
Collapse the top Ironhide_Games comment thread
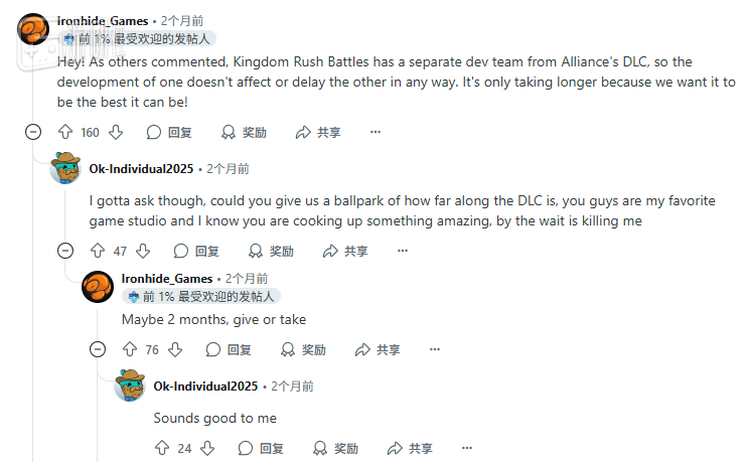[x=33, y=132]
